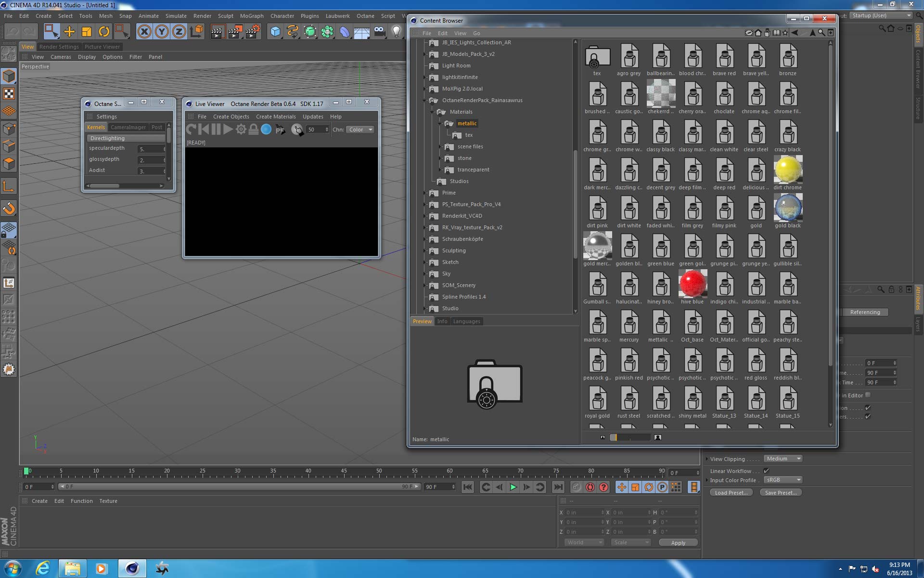Click the Live Viewer lock resolution icon
Screen dimensions: 924x578
tap(253, 130)
